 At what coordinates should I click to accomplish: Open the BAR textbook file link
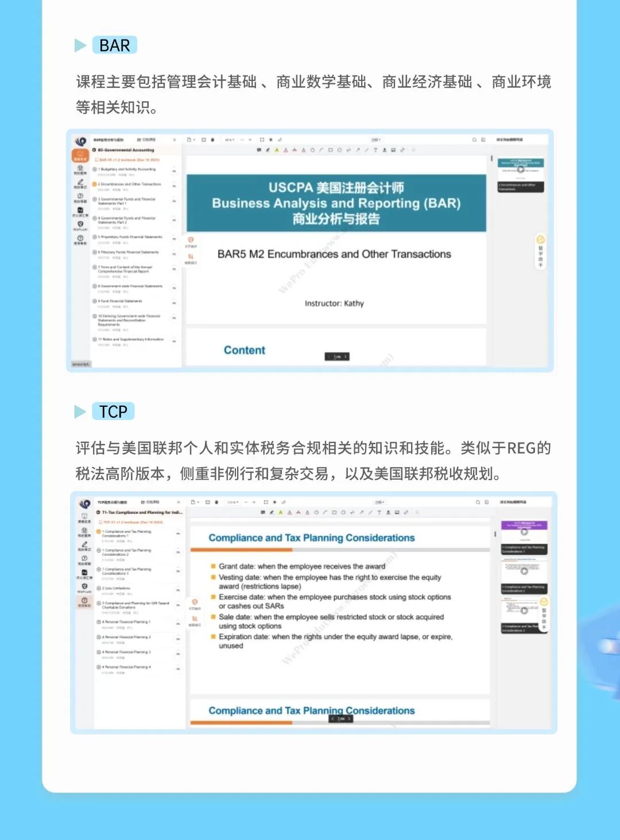[129, 160]
